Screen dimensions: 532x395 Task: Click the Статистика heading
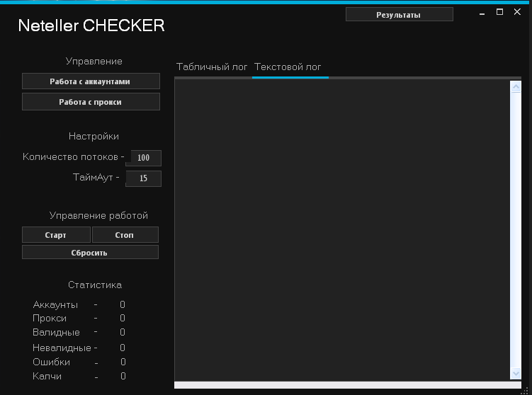click(x=95, y=285)
